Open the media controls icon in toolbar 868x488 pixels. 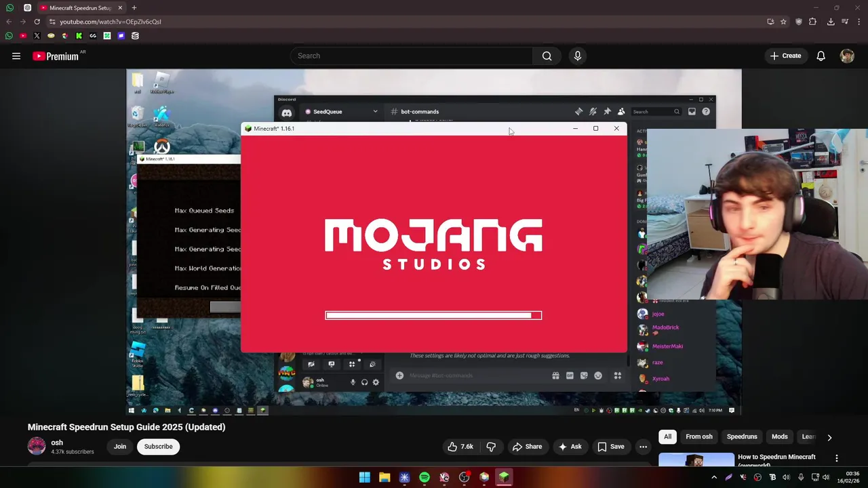tap(845, 22)
